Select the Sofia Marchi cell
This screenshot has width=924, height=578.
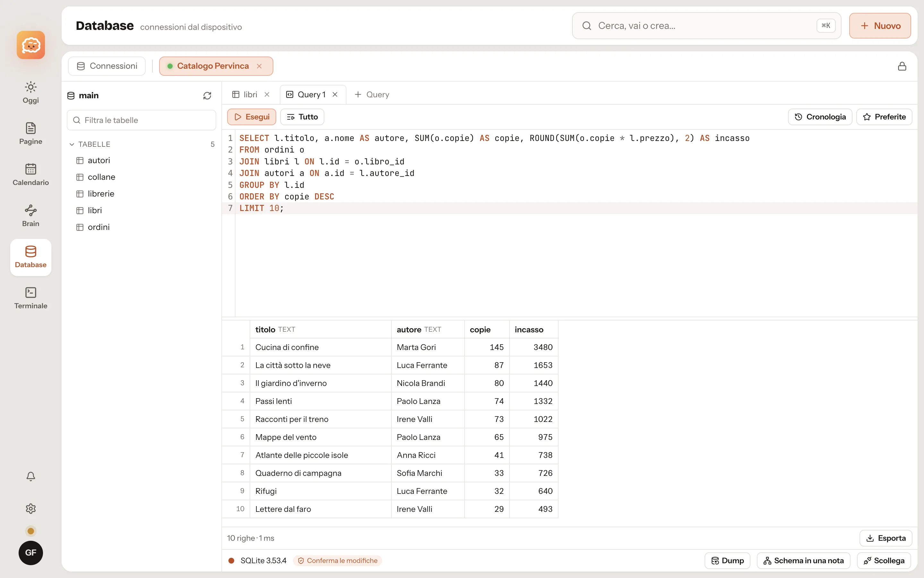(x=428, y=473)
